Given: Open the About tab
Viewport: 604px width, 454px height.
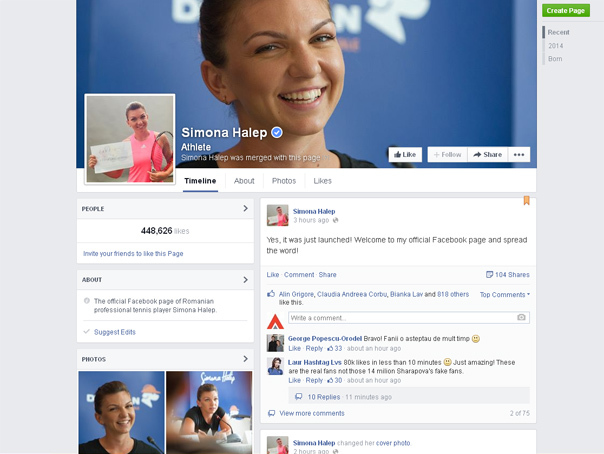Looking at the screenshot, I should pyautogui.click(x=244, y=181).
